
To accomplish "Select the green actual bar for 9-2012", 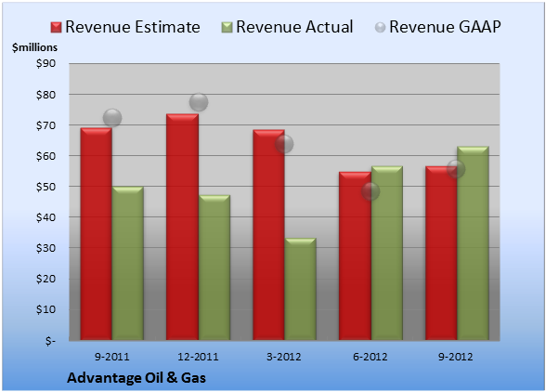I will [x=473, y=242].
